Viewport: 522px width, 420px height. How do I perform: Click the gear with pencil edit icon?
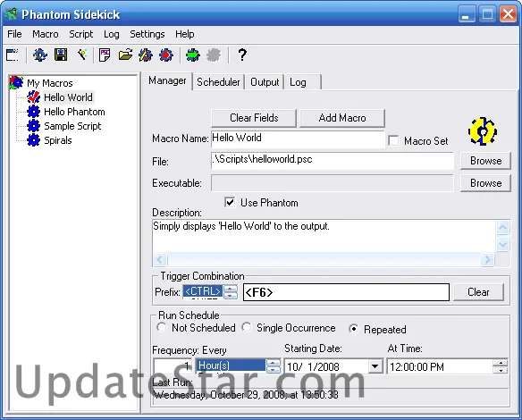tap(146, 55)
